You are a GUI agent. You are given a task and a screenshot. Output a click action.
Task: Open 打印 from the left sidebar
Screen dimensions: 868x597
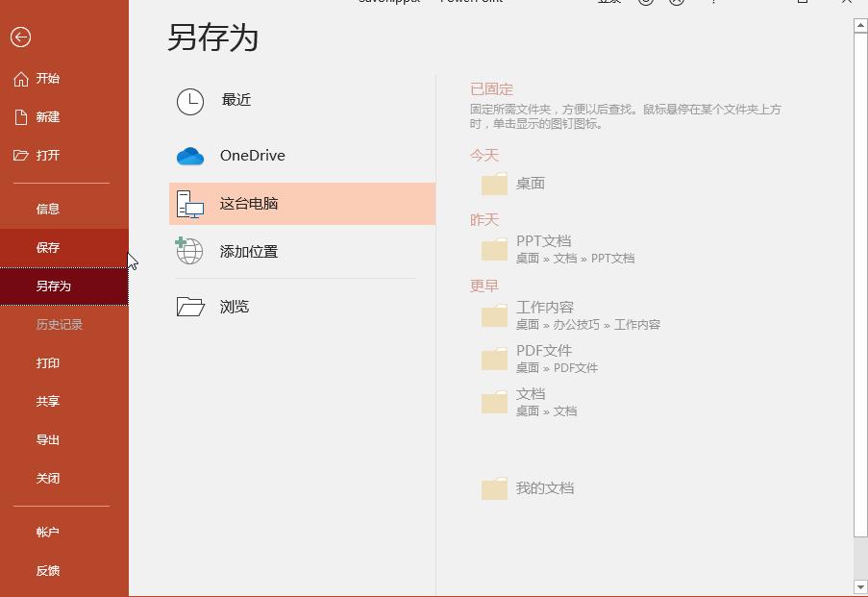(x=48, y=362)
